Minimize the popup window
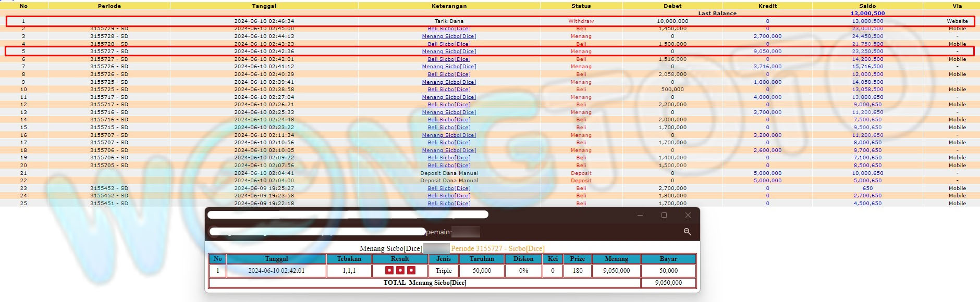The width and height of the screenshot is (980, 302). [640, 215]
